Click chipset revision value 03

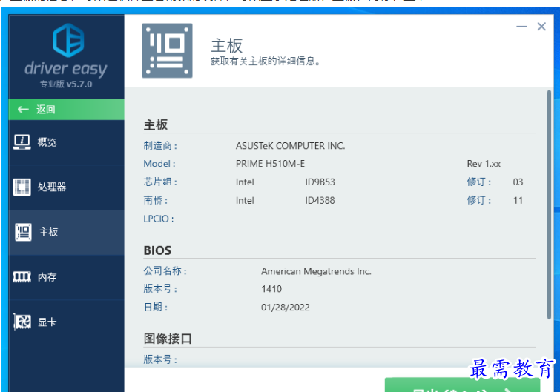click(x=518, y=182)
